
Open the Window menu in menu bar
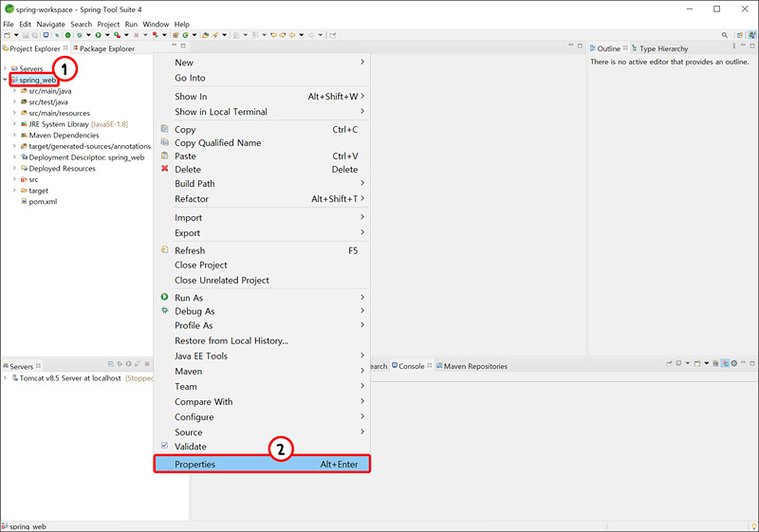pos(156,25)
